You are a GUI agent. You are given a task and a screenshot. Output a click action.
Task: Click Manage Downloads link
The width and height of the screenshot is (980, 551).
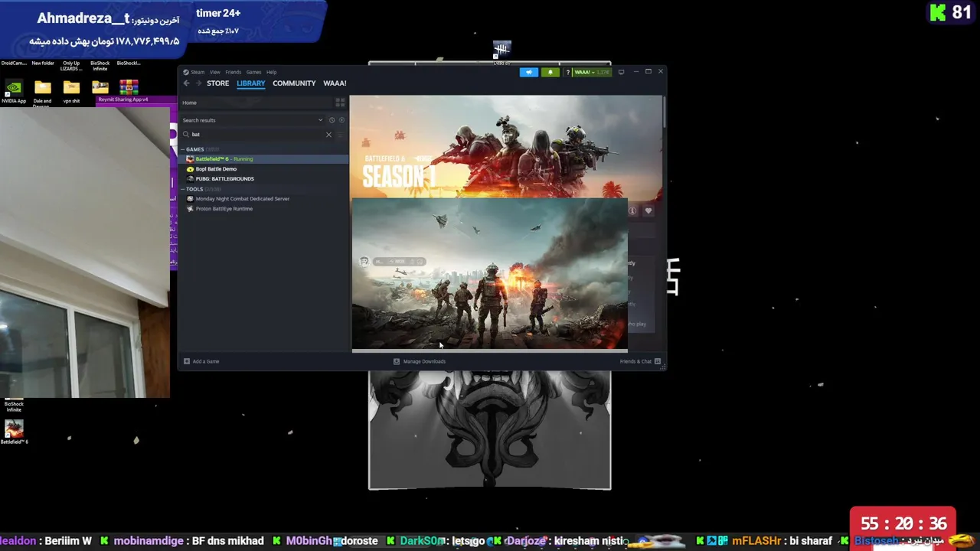(424, 361)
